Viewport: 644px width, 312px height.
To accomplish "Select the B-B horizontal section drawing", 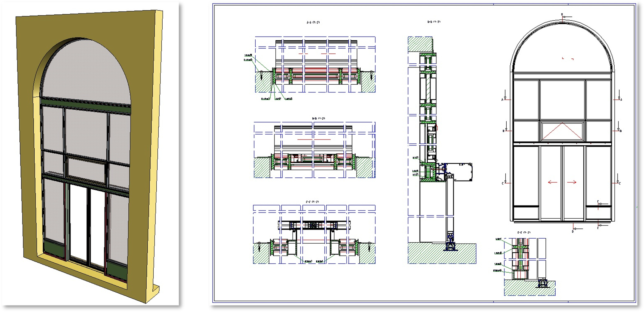I will [314, 150].
